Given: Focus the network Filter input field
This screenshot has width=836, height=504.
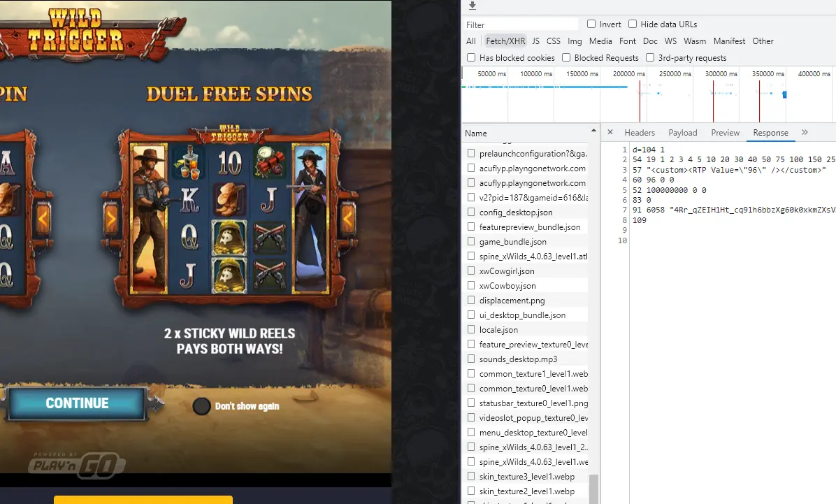Looking at the screenshot, I should tap(520, 24).
